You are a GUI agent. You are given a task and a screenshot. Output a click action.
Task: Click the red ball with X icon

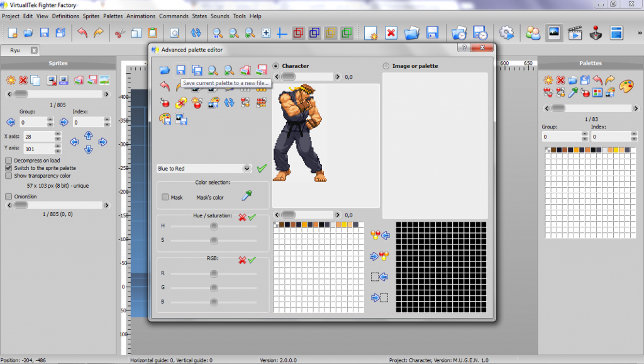(x=180, y=103)
